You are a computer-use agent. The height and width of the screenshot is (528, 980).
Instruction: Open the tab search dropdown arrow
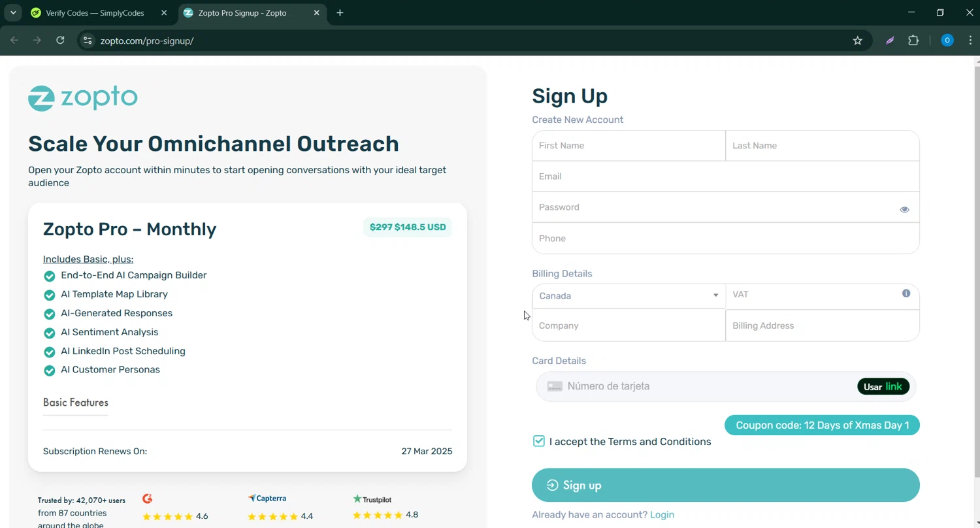click(12, 13)
